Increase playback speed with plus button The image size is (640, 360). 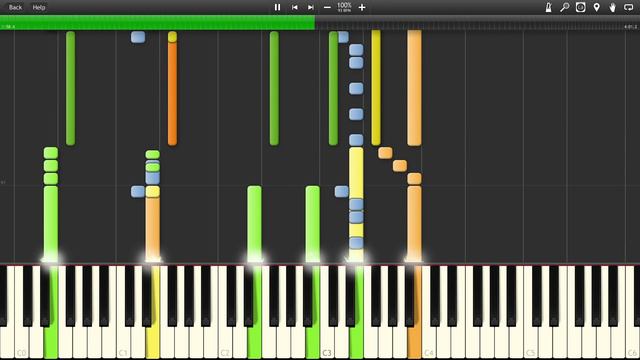362,7
